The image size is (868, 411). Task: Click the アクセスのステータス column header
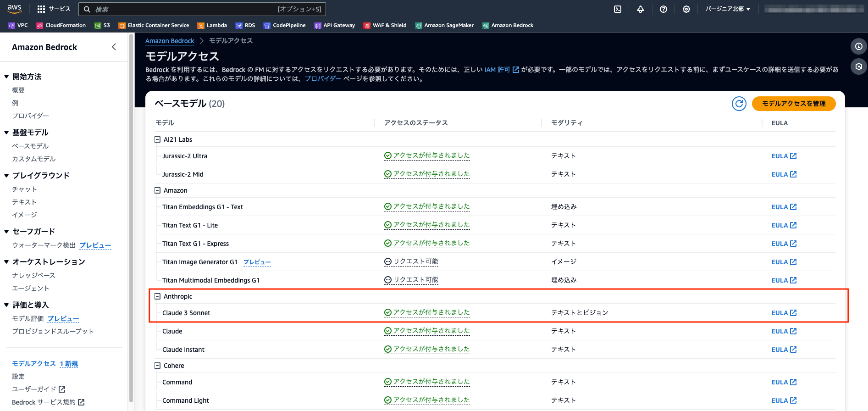(416, 123)
